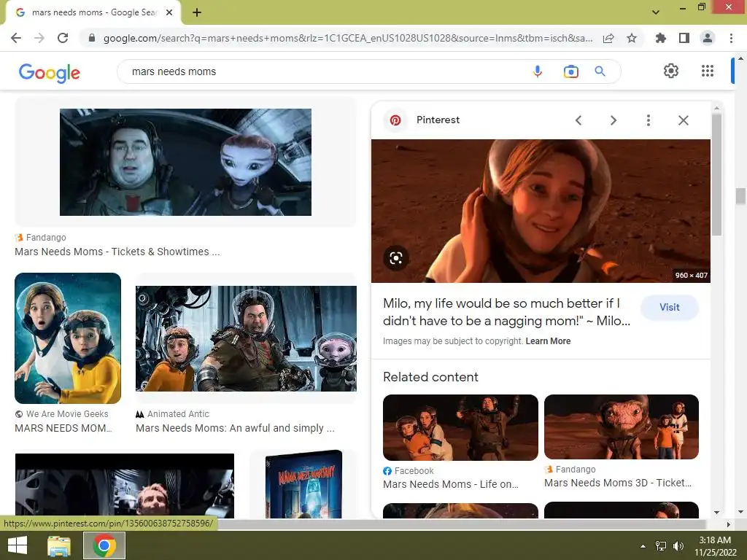The width and height of the screenshot is (747, 560).
Task: Select the Animated Antic three characters thumbnail
Action: (246, 338)
